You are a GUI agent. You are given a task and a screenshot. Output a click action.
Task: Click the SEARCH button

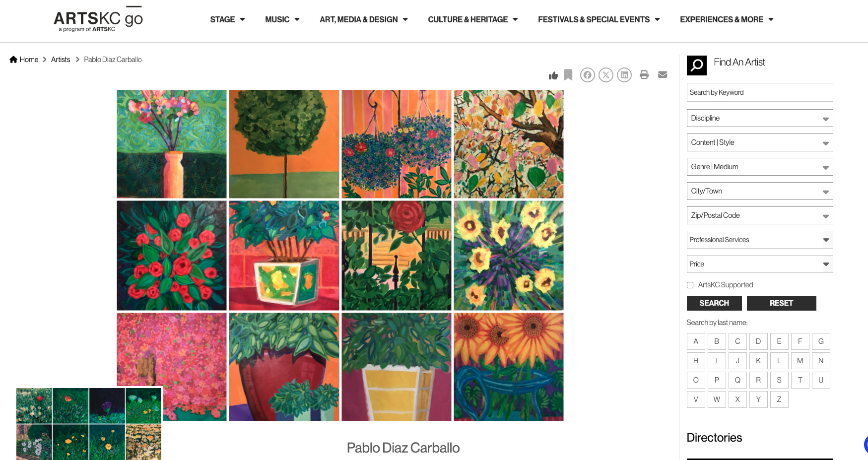tap(714, 303)
